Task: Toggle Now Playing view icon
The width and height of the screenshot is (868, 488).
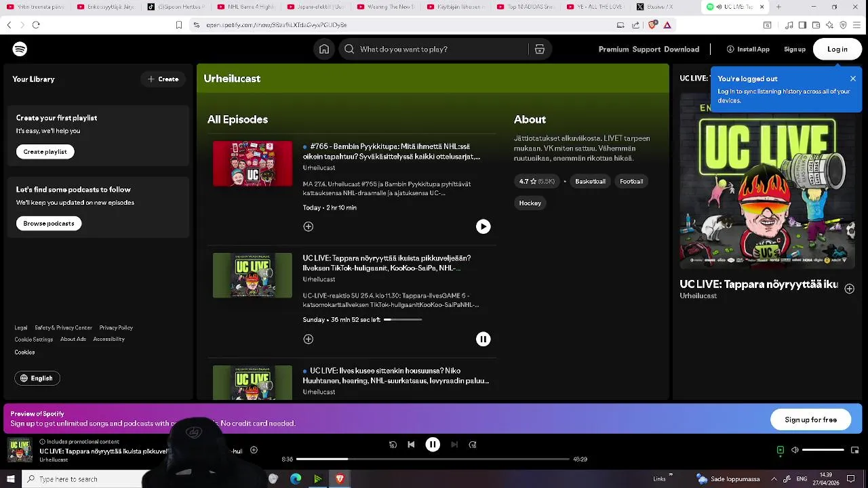Action: point(781,450)
